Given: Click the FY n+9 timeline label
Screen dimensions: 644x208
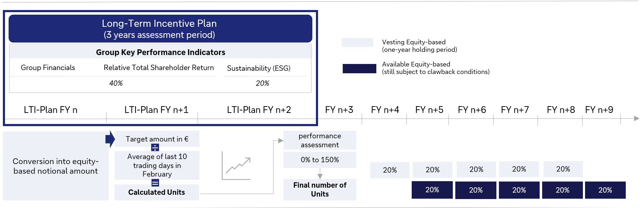Looking at the screenshot, I should pos(599,110).
